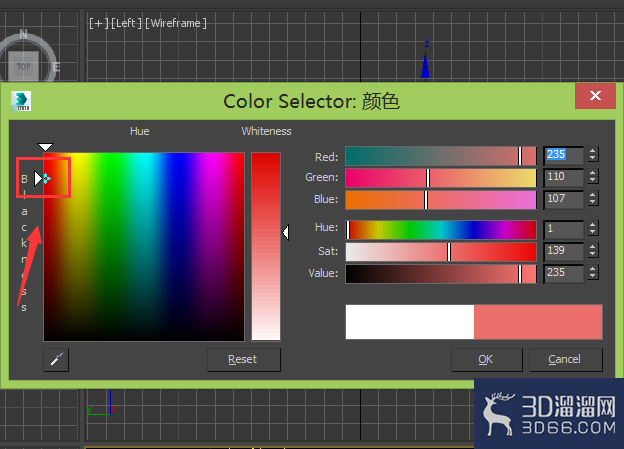Click the Reset button
This screenshot has width=624, height=449.
pos(244,360)
